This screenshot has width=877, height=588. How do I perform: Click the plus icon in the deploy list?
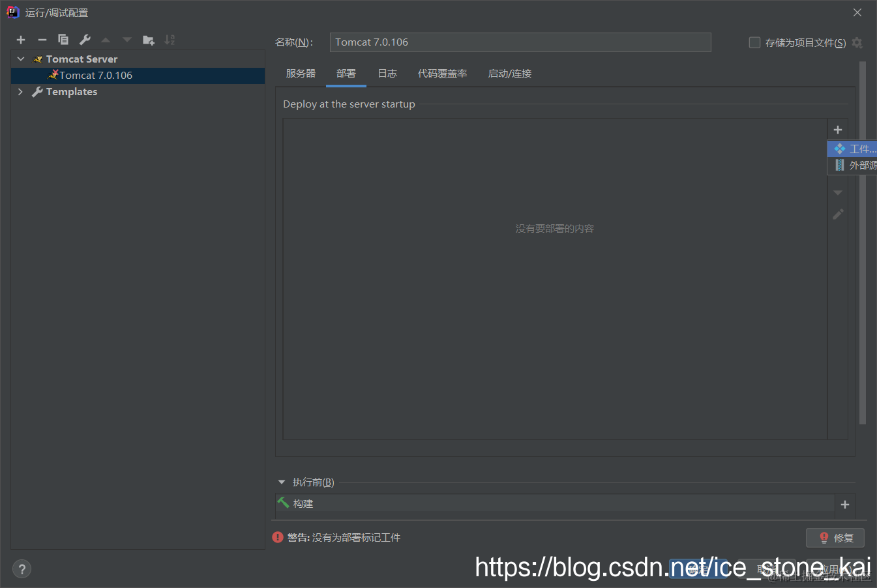(x=838, y=130)
